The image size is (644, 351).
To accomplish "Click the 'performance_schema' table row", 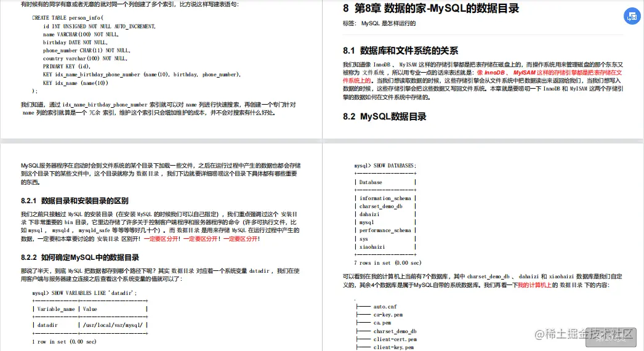I will point(385,230).
